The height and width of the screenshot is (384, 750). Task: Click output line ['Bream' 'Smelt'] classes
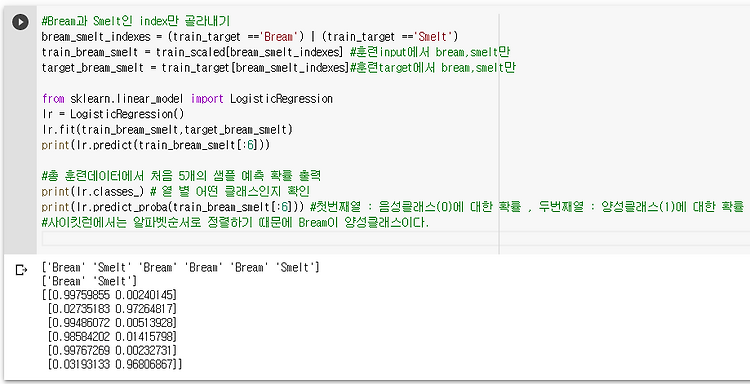click(x=89, y=281)
